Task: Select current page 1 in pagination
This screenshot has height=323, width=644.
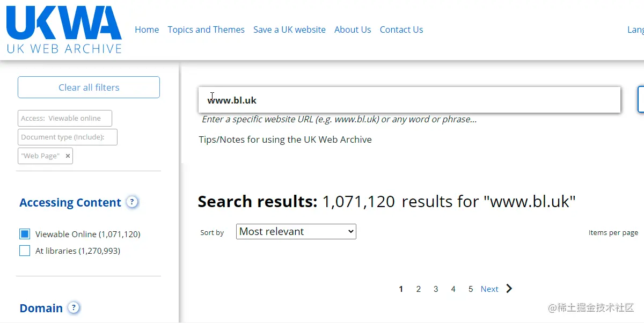Action: click(x=401, y=289)
